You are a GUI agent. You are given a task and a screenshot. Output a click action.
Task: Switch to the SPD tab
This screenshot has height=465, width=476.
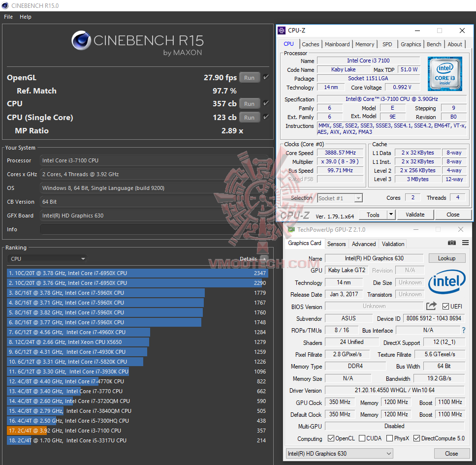pyautogui.click(x=387, y=44)
